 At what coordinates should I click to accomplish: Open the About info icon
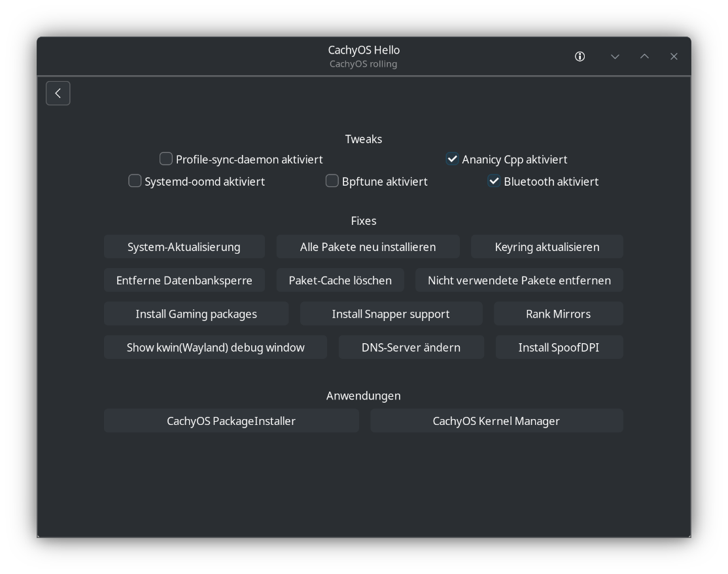click(580, 57)
